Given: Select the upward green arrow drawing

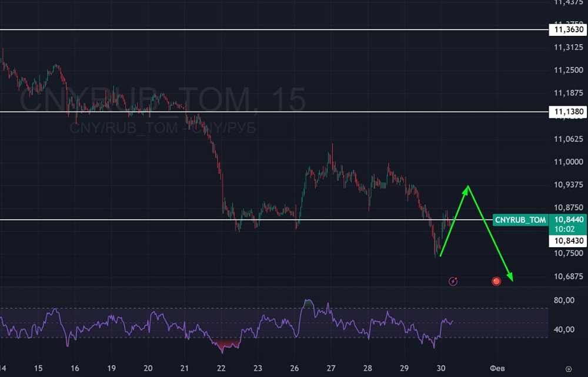Looking at the screenshot, I should (454, 221).
